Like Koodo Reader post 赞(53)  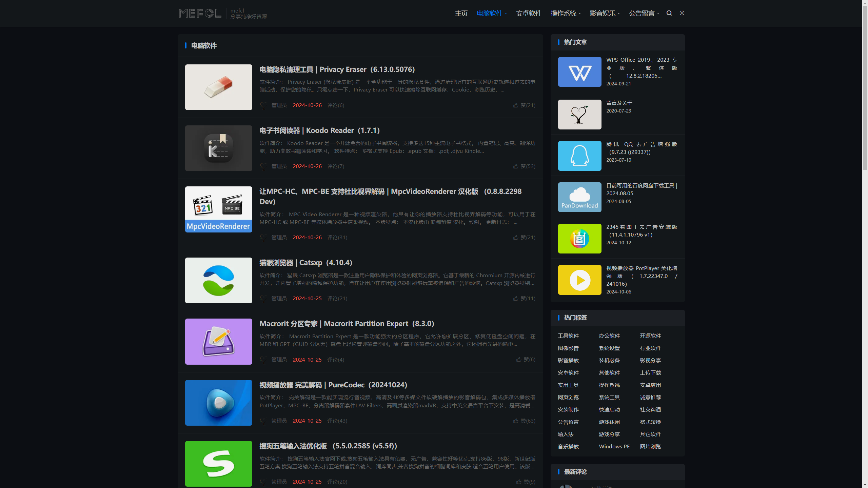pos(524,166)
